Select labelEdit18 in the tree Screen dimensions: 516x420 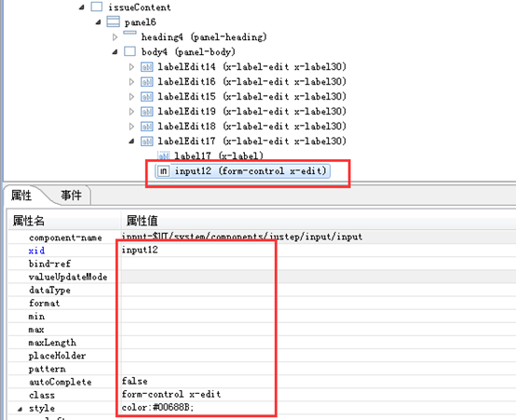[252, 127]
